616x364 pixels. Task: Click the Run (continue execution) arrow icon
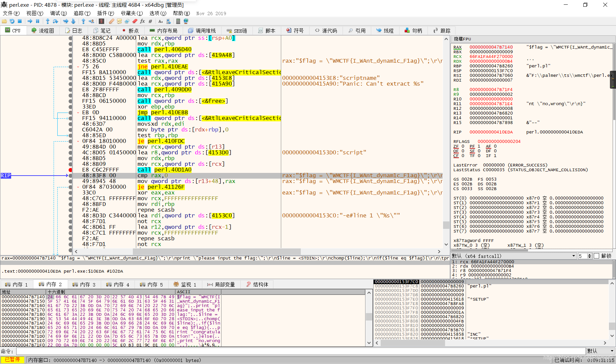coord(30,21)
